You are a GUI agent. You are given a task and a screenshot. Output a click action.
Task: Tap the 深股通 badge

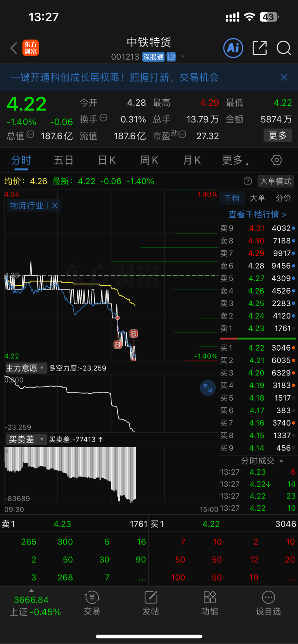[x=153, y=57]
